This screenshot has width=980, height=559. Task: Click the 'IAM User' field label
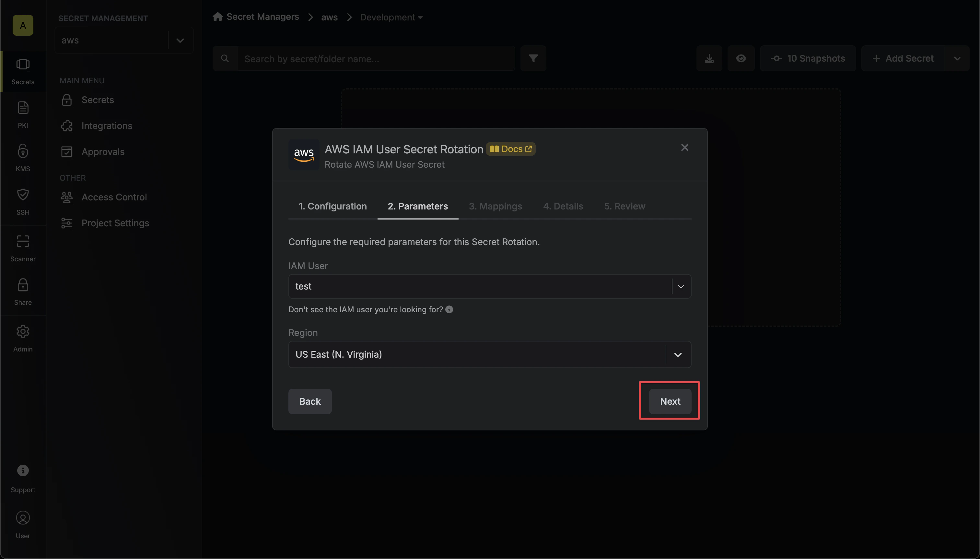pyautogui.click(x=308, y=266)
